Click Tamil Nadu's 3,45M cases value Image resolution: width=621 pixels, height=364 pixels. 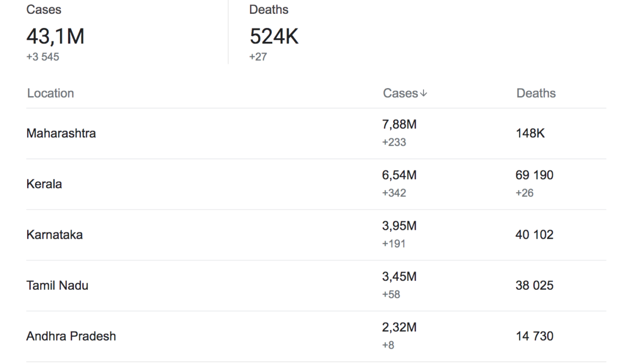(x=399, y=278)
